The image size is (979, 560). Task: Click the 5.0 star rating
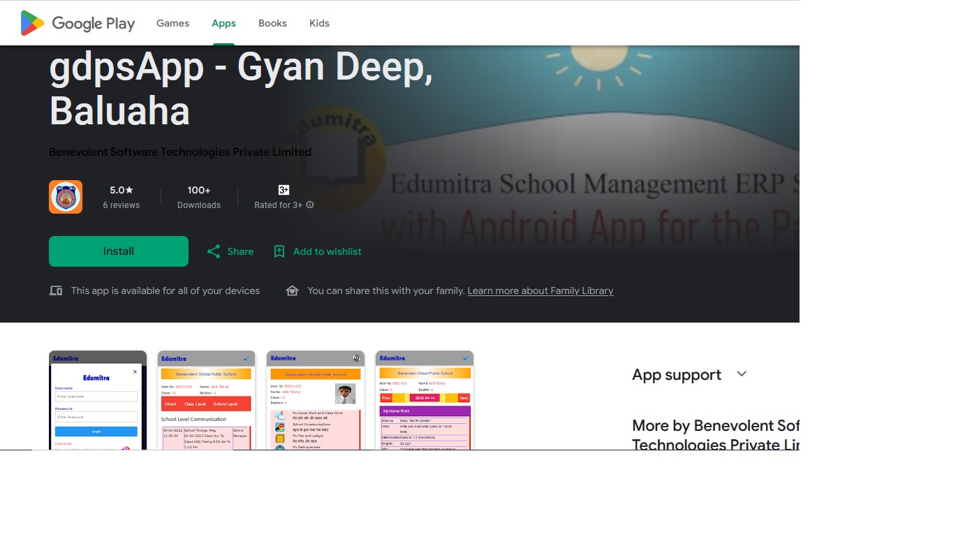(x=121, y=189)
